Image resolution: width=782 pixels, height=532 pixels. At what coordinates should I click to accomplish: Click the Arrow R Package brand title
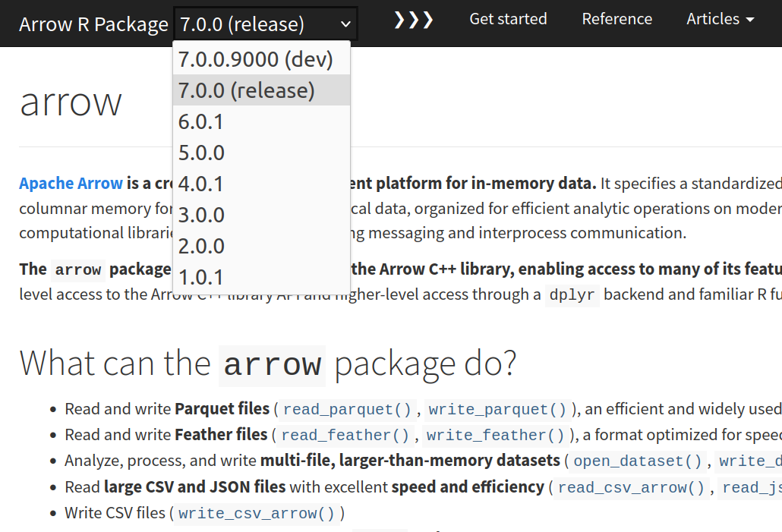[93, 24]
